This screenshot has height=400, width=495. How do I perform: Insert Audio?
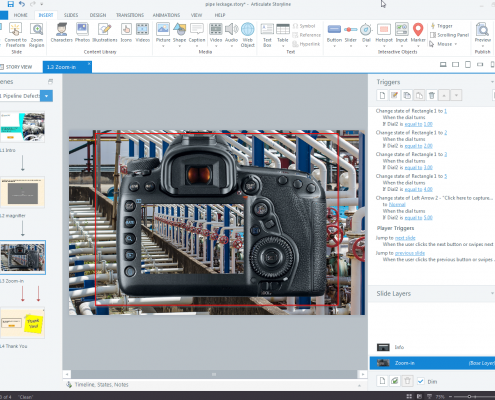coord(231,35)
